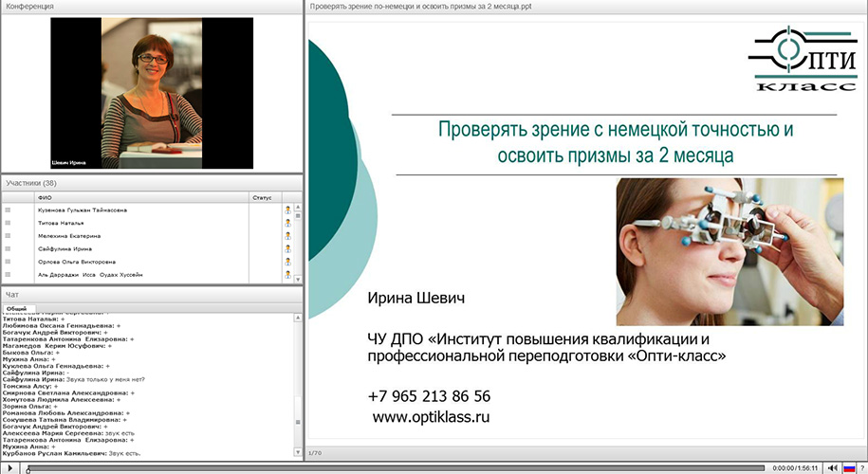868x474 pixels.
Task: Click user icon for Титова Наталья
Action: 287,223
